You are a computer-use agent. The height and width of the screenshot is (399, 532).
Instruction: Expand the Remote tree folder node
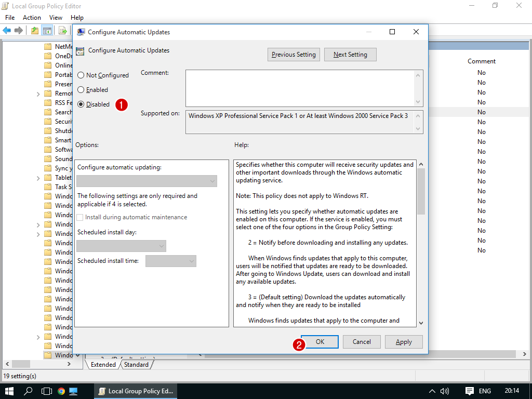[38, 94]
